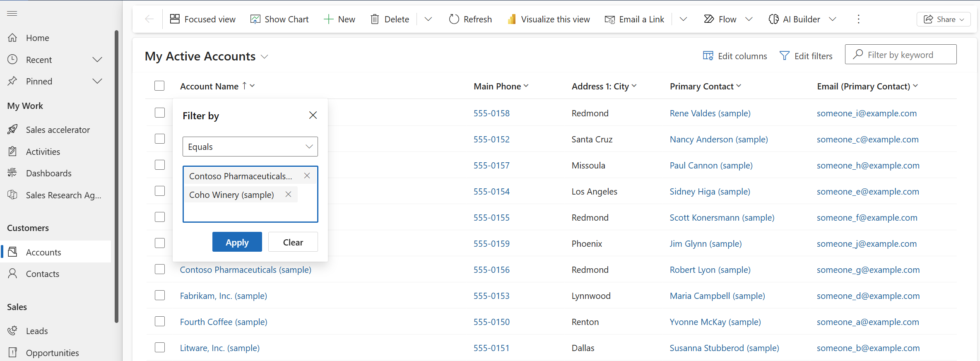
Task: Open Sales accelerator rocket icon
Action: click(12, 130)
